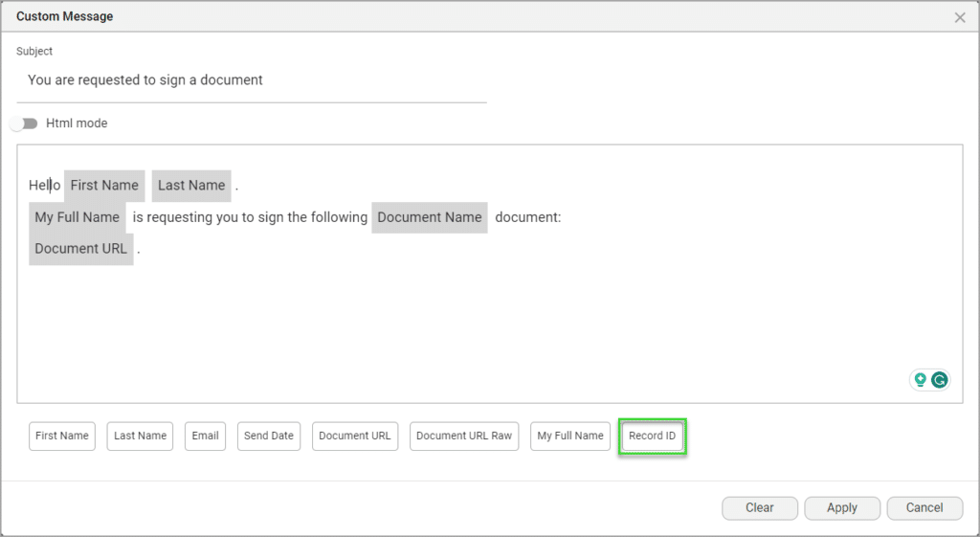This screenshot has height=537, width=980.
Task: Insert the First Name merge field button
Action: [x=62, y=436]
